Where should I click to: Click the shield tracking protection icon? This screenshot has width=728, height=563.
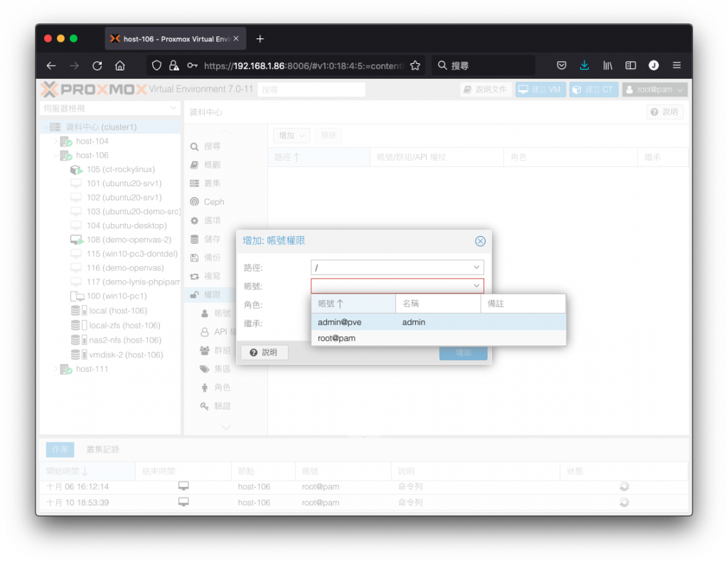157,65
